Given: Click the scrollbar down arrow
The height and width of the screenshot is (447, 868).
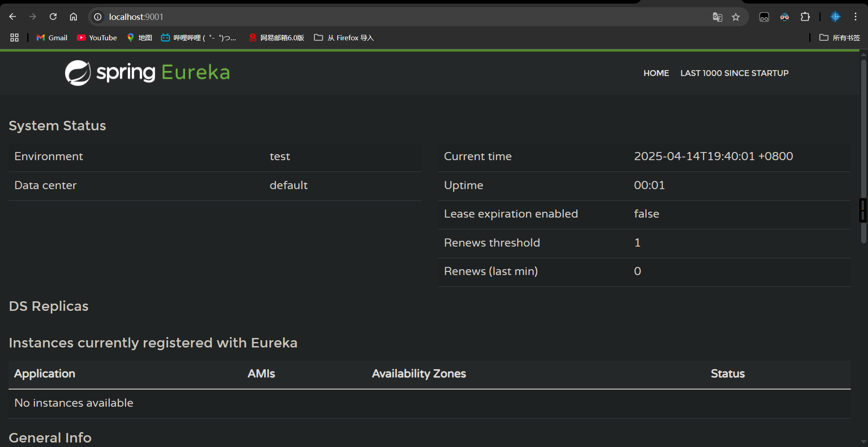Looking at the screenshot, I should (863, 442).
